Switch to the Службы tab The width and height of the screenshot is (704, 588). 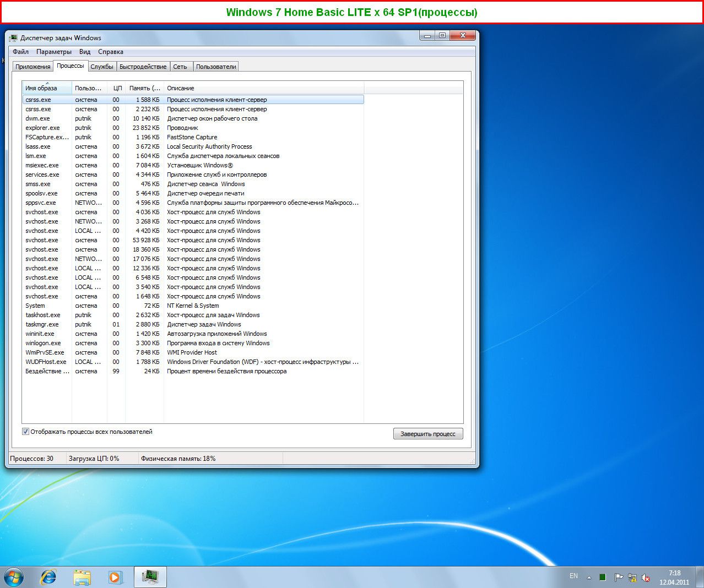coord(102,67)
